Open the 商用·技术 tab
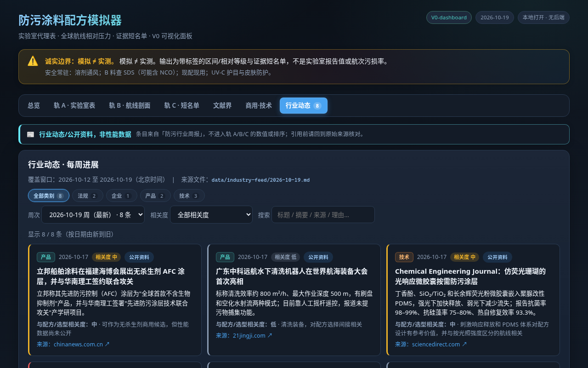Viewport: 588px width, 368px height. pos(259,105)
